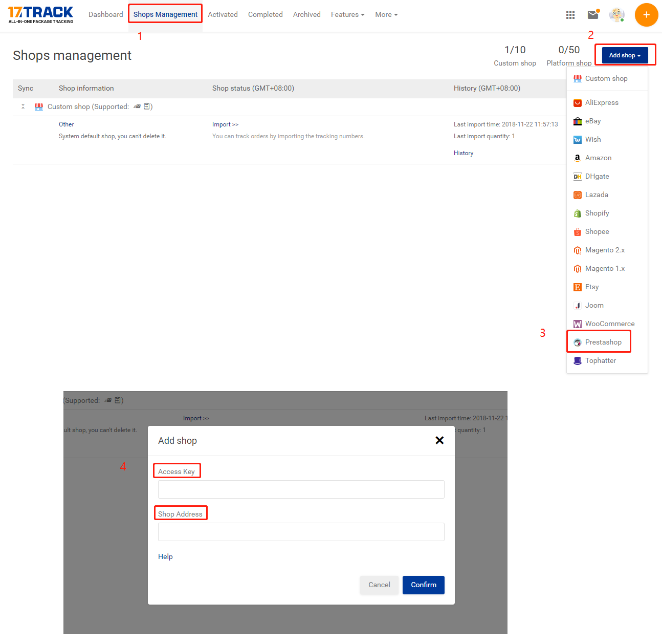The height and width of the screenshot is (644, 662).
Task: Select Tophatter from shop list
Action: point(607,361)
